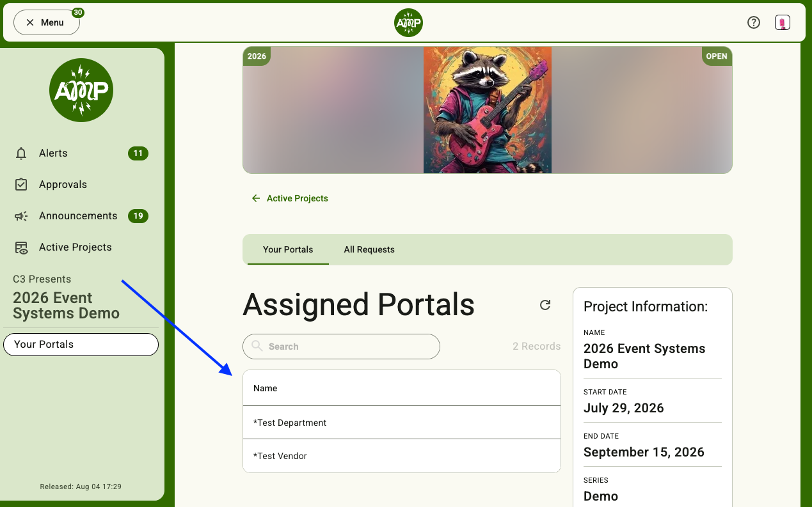Viewport: 812px width, 507px height.
Task: Click the AMP logo in top bar
Action: (408, 23)
